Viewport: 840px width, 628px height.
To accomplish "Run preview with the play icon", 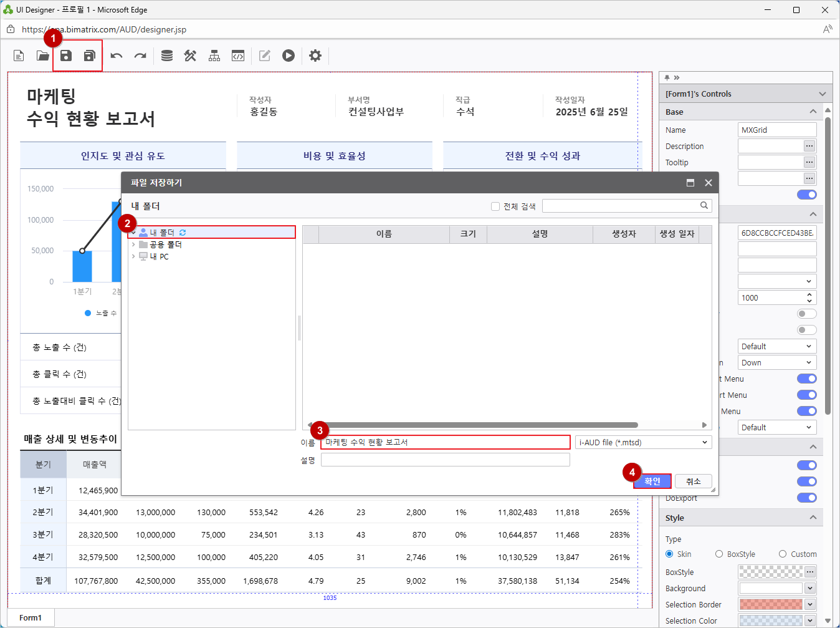I will 288,56.
